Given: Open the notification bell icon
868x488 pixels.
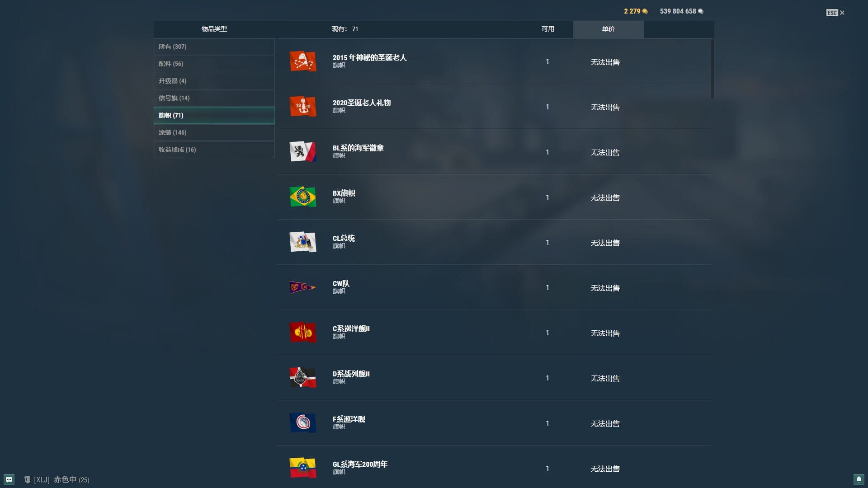Looking at the screenshot, I should pos(859,479).
